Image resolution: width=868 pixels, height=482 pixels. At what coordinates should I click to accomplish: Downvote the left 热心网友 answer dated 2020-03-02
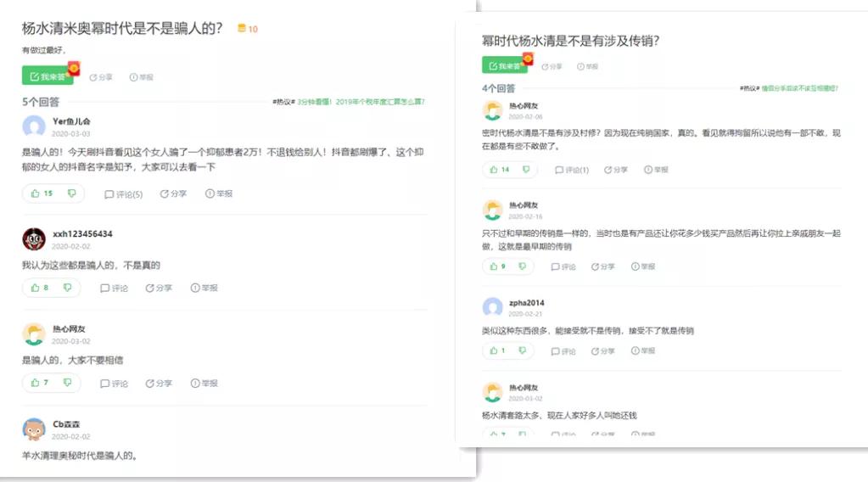tap(68, 383)
